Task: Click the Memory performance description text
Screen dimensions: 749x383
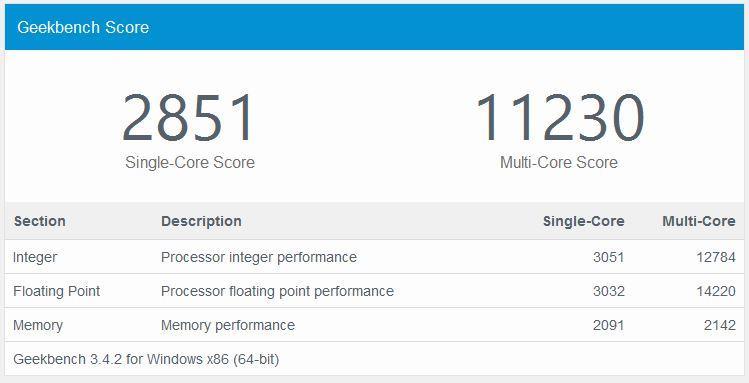Action: (x=227, y=325)
